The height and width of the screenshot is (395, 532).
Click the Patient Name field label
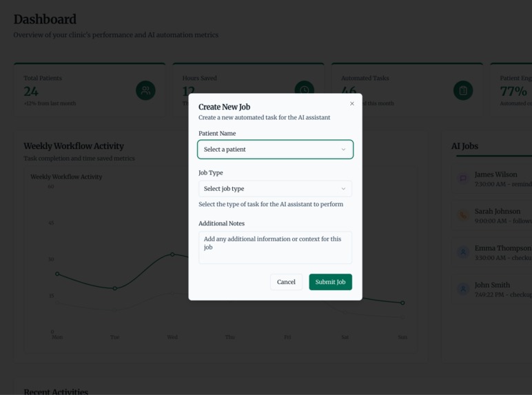217,133
